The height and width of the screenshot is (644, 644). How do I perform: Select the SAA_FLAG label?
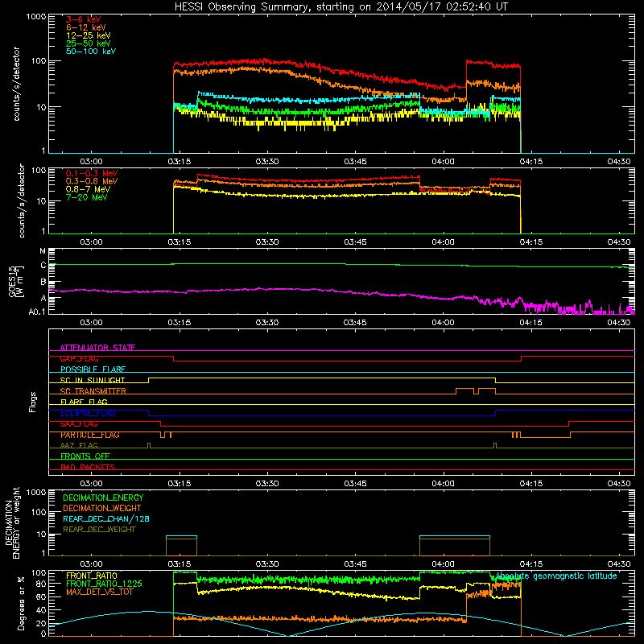click(x=79, y=423)
